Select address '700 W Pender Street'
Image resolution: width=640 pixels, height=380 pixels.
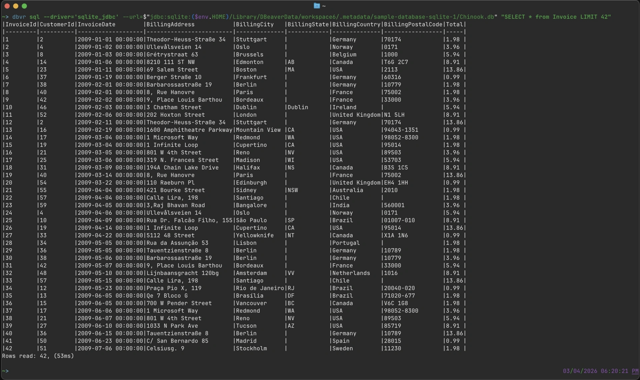coord(179,304)
